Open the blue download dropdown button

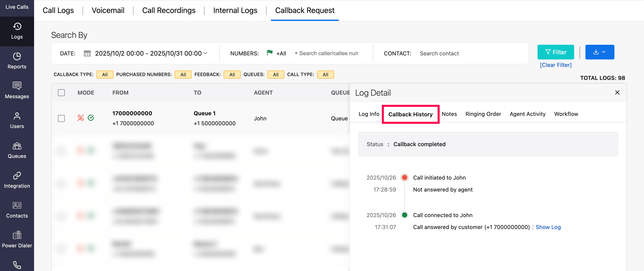(599, 52)
